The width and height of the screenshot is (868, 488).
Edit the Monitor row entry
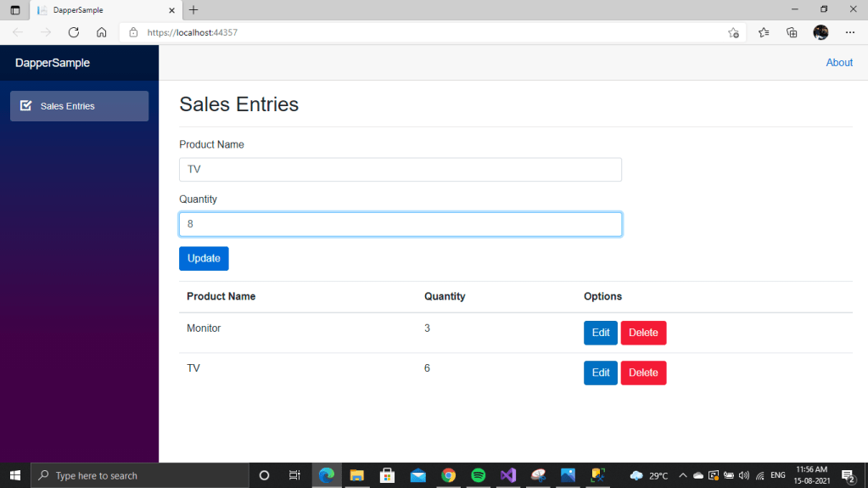tap(600, 333)
